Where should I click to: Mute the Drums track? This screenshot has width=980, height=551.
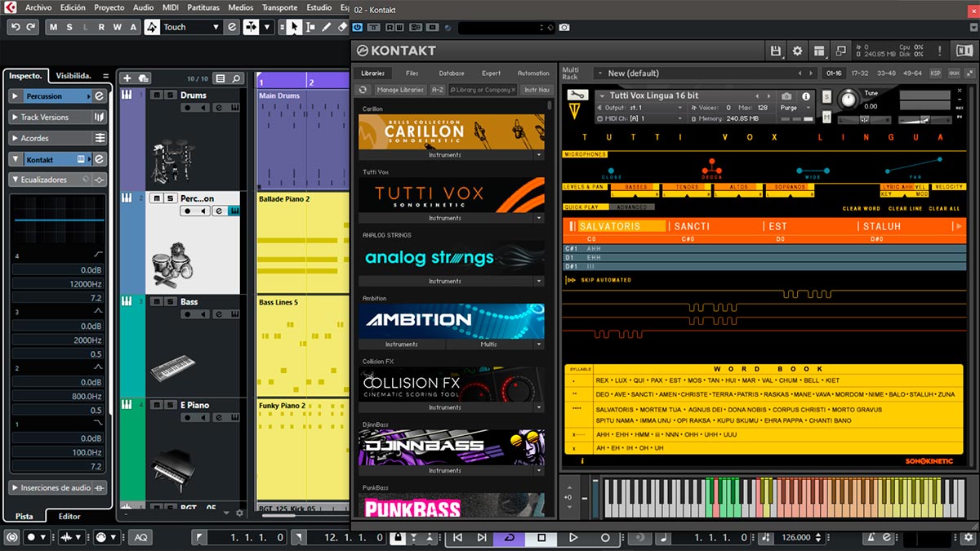(x=156, y=95)
